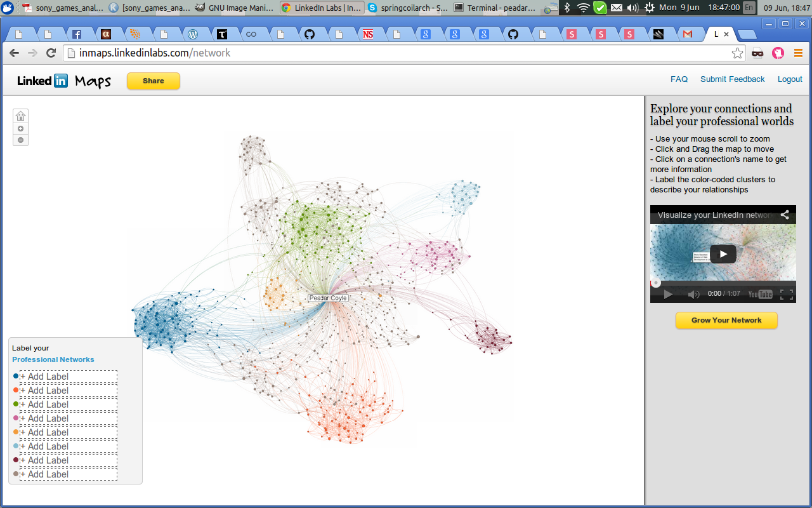
Task: Close the active LinkedIn browser tab
Action: (726, 34)
